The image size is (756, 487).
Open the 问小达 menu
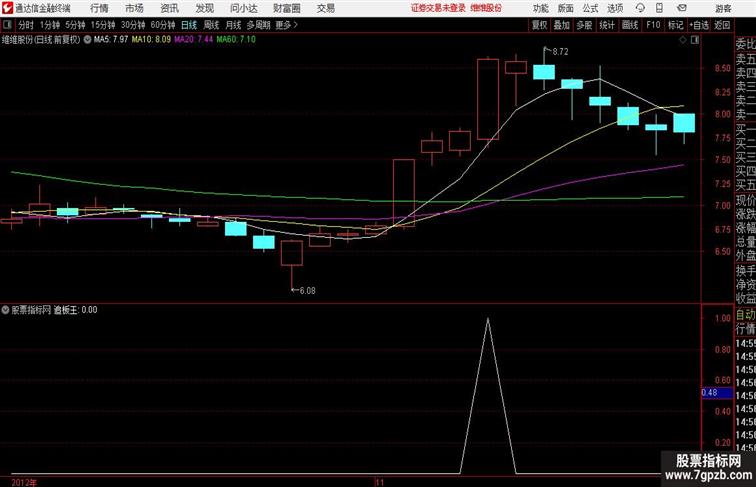click(244, 8)
